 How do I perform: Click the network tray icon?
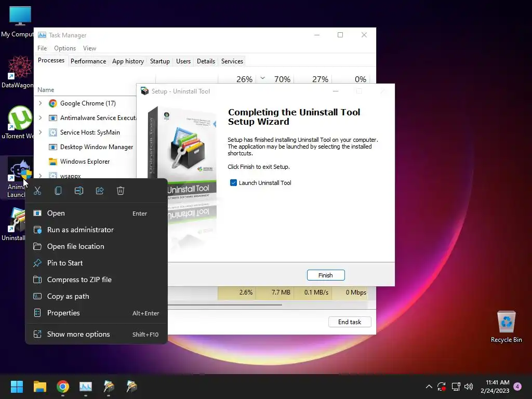(456, 387)
